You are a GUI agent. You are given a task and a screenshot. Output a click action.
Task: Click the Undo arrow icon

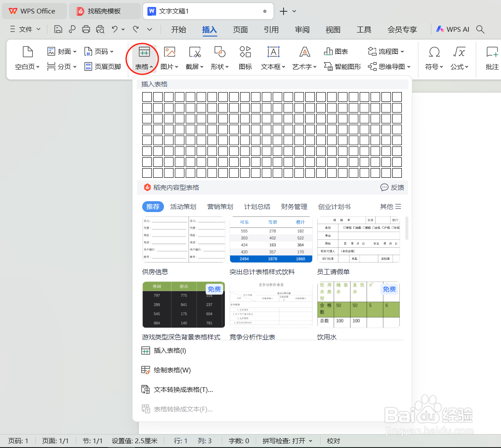click(x=115, y=30)
